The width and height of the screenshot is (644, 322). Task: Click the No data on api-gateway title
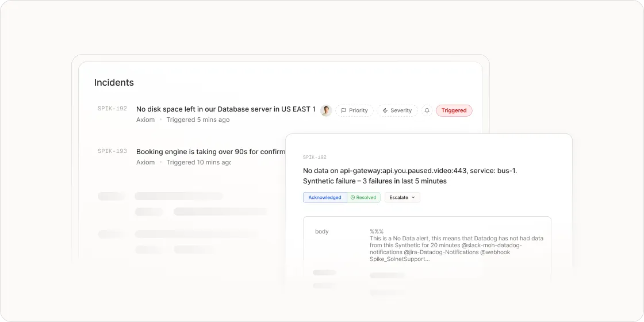pyautogui.click(x=410, y=176)
